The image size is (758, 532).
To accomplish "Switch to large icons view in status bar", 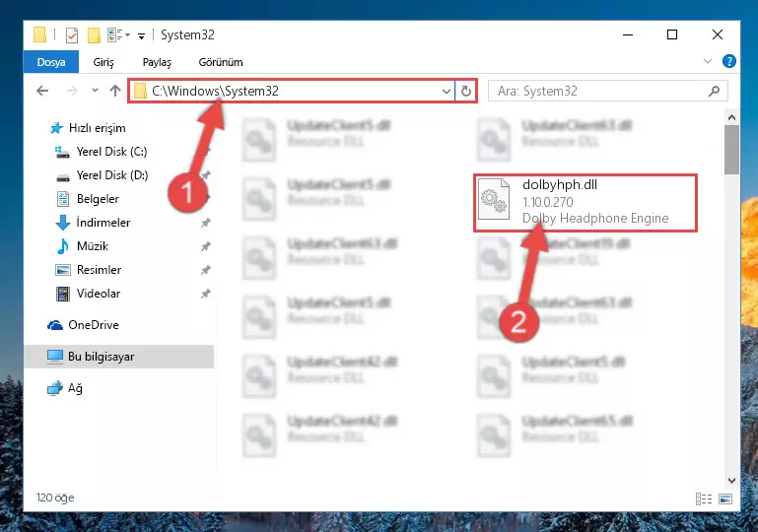I will 725,499.
